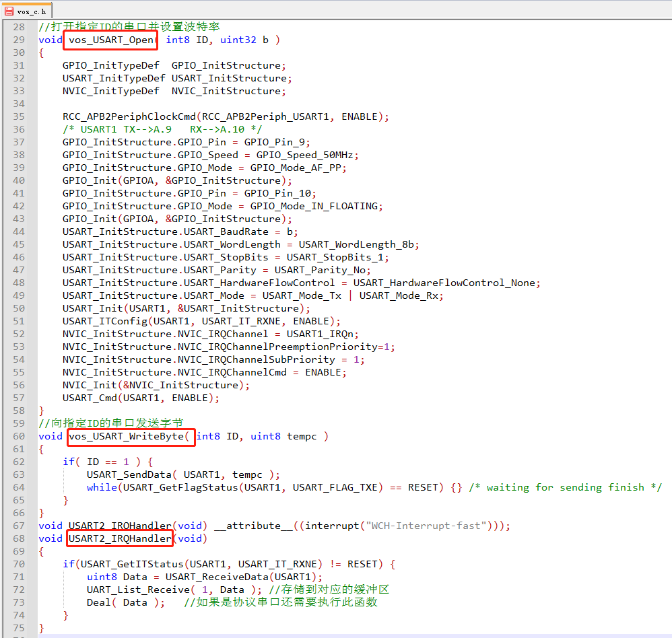Click line number 68 in the gutter
Viewport: 672px width, 638px height.
click(19, 538)
